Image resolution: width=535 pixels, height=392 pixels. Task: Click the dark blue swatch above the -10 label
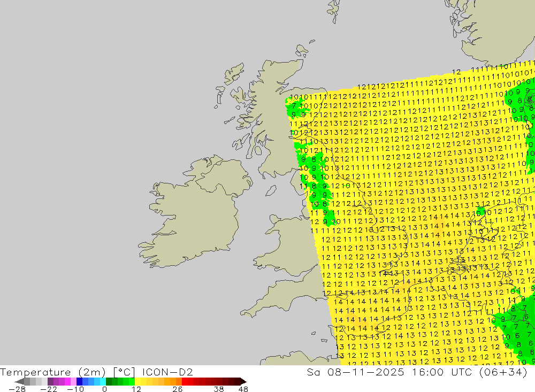79,381
